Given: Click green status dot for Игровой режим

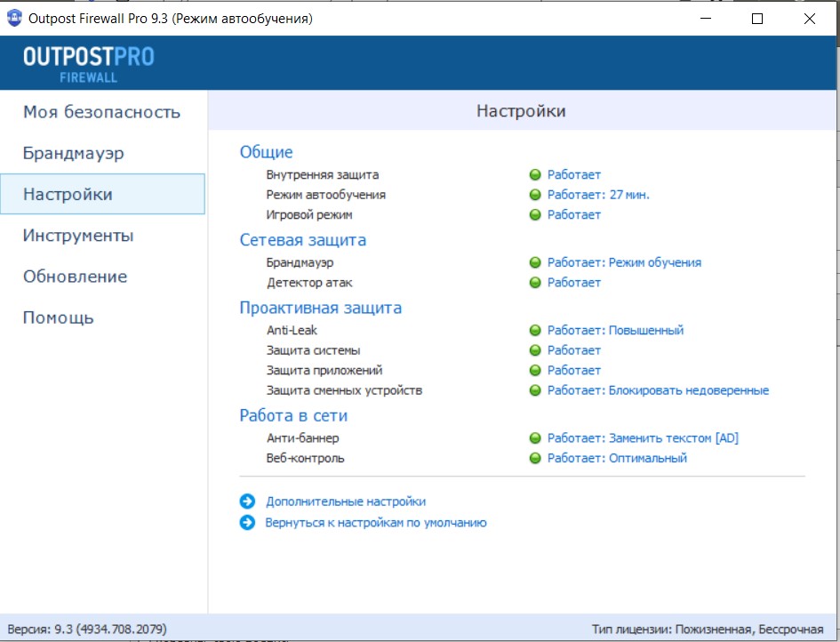Looking at the screenshot, I should point(534,215).
